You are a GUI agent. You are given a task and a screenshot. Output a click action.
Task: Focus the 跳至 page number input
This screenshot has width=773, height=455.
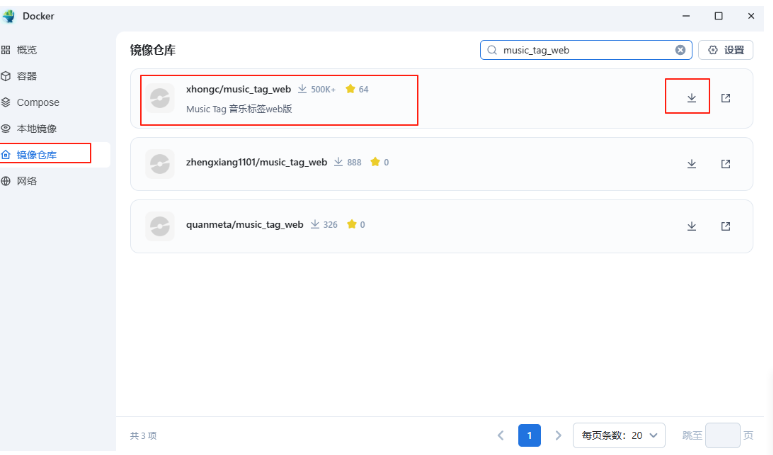click(x=722, y=435)
